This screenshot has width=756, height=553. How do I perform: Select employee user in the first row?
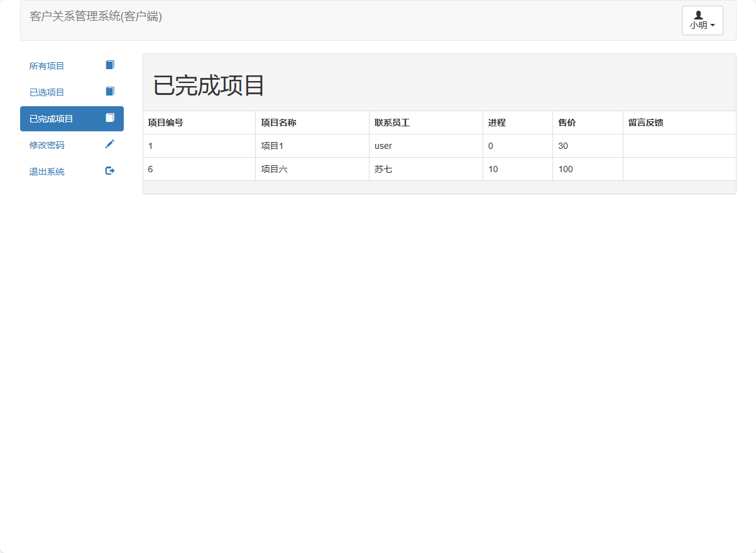pyautogui.click(x=382, y=146)
